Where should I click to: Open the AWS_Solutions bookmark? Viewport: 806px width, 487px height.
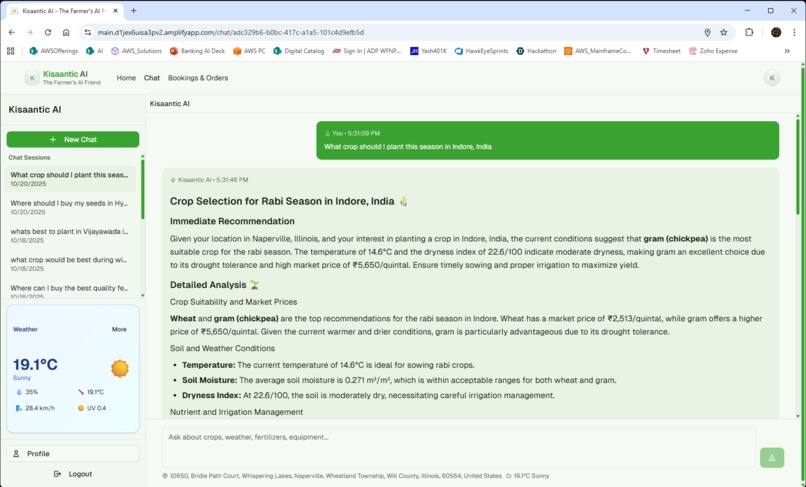coord(136,51)
